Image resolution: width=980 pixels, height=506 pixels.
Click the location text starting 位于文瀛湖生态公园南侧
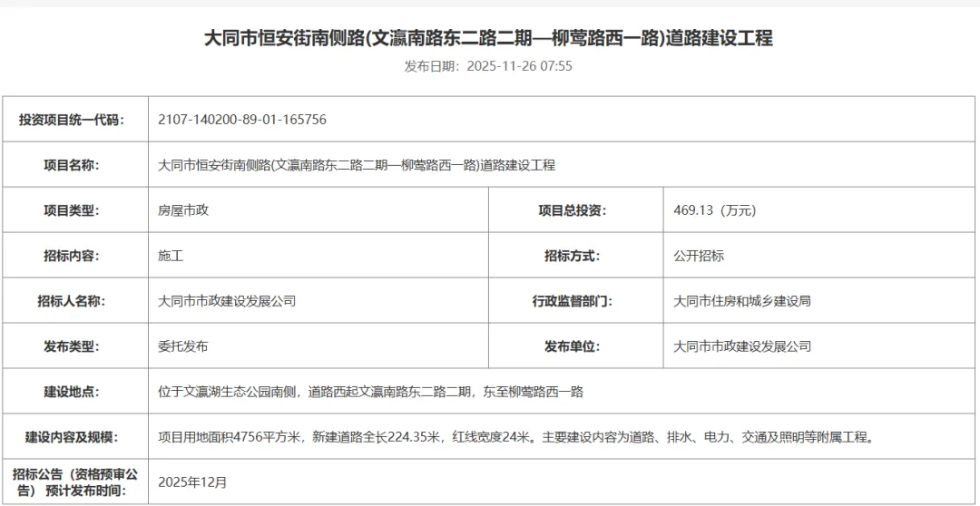371,392
